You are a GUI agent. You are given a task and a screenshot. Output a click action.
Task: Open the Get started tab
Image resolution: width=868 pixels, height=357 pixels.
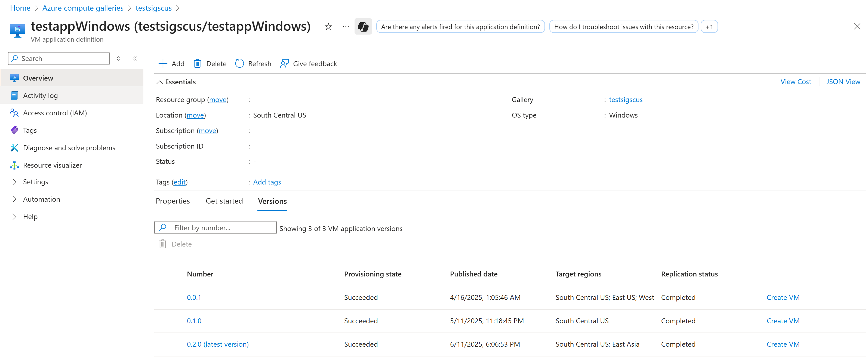coord(224,201)
